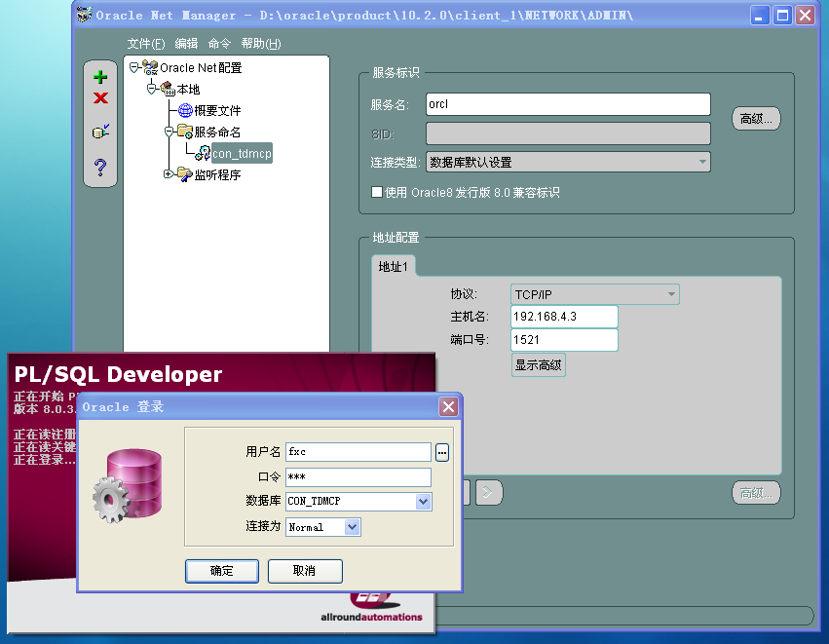Select the 地址1 tab
Image resolution: width=829 pixels, height=644 pixels.
click(394, 267)
